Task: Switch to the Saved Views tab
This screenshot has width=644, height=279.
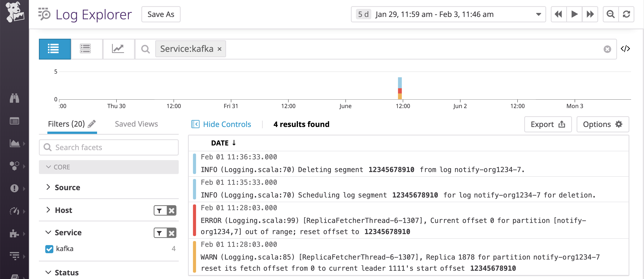Action: click(x=137, y=124)
